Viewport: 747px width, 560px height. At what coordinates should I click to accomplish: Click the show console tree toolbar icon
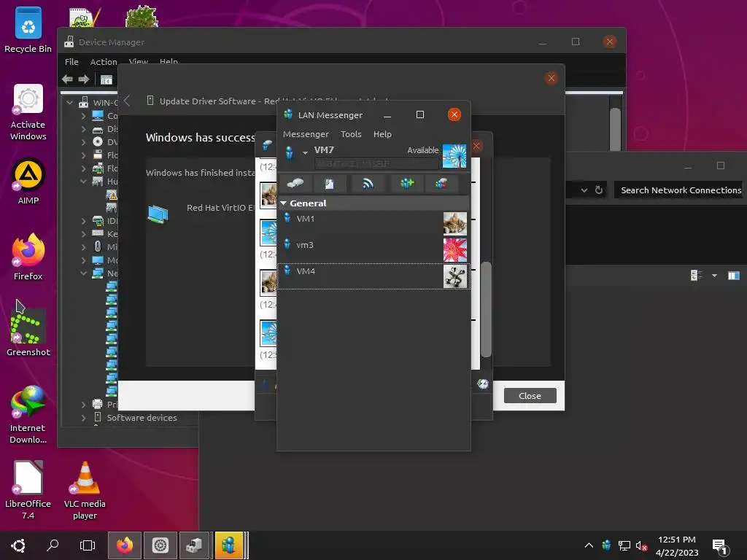[107, 79]
